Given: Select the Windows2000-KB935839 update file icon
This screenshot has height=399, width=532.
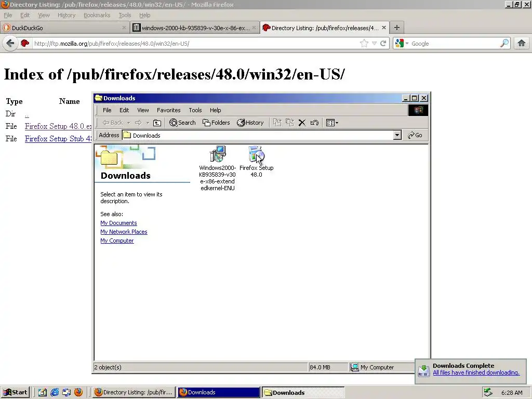Looking at the screenshot, I should tap(218, 154).
